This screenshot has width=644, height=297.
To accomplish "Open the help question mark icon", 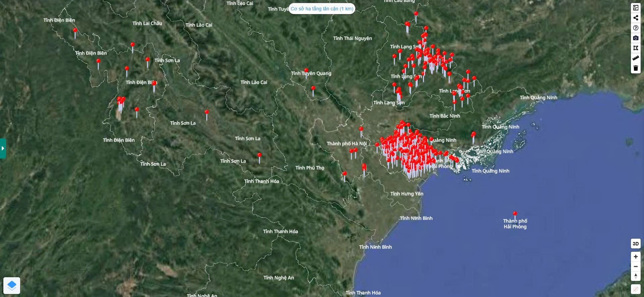I will pos(636,28).
